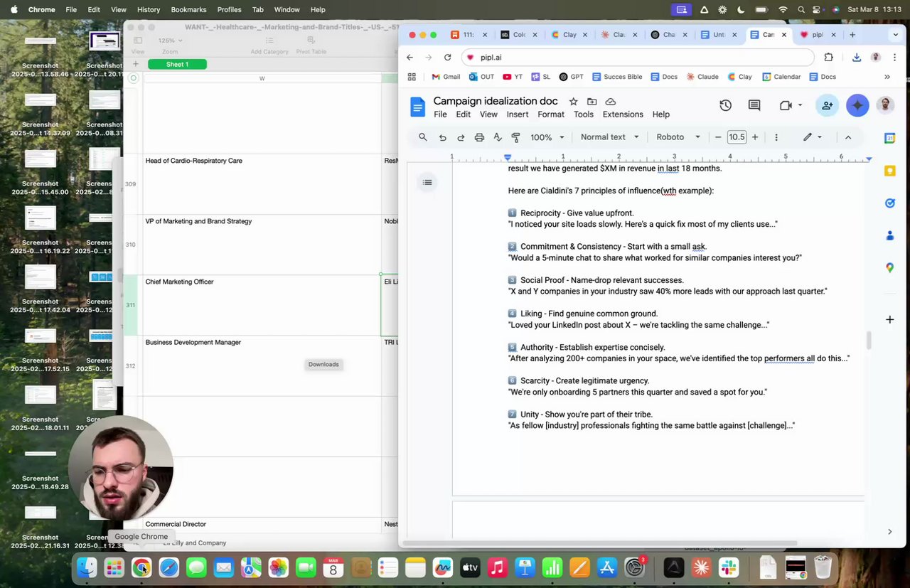The height and width of the screenshot is (588, 910).
Task: Move the document to a folder
Action: 591,102
